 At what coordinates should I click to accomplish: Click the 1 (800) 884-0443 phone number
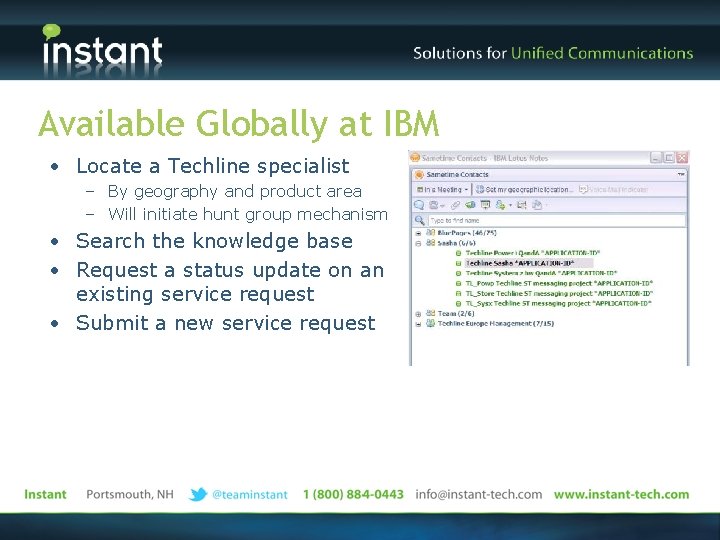[353, 495]
